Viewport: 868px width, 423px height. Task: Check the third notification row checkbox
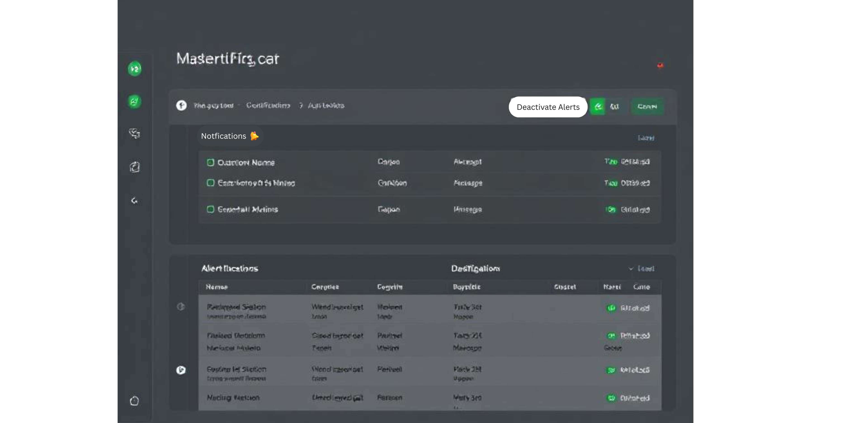point(211,209)
